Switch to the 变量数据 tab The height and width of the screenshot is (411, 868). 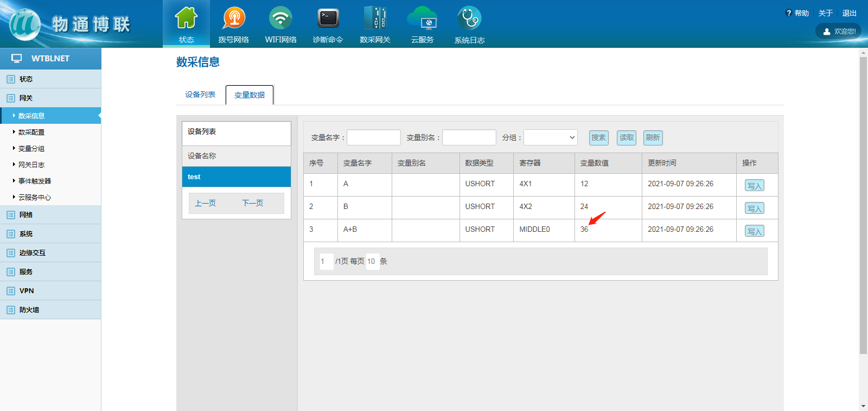pos(250,95)
